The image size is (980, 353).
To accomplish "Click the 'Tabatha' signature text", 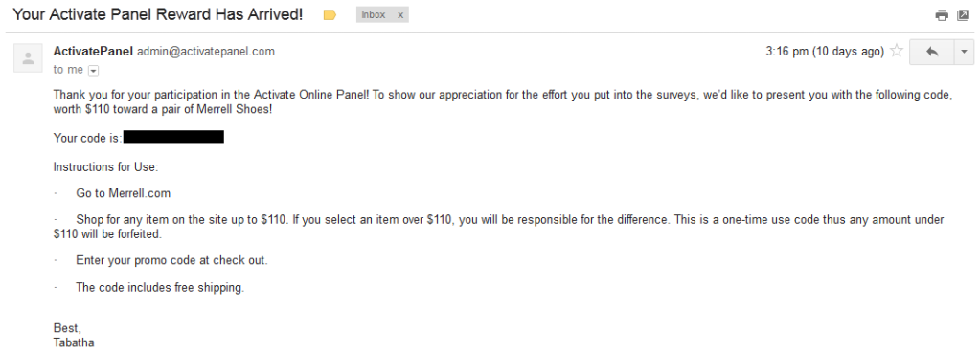I will tap(74, 342).
